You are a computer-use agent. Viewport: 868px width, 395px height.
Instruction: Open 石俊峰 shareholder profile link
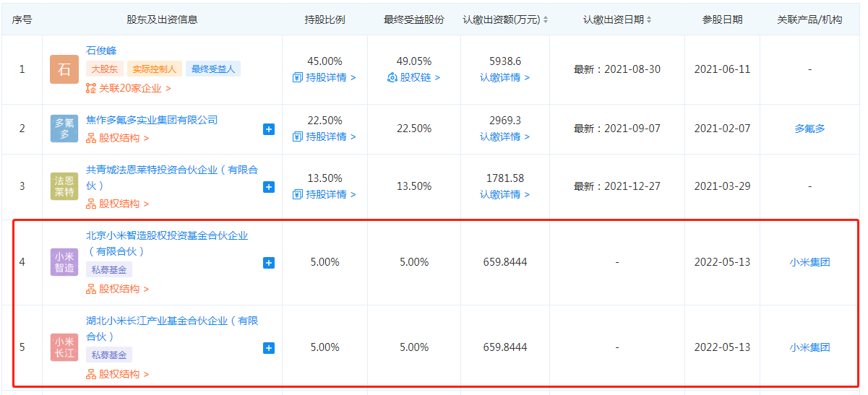point(101,51)
